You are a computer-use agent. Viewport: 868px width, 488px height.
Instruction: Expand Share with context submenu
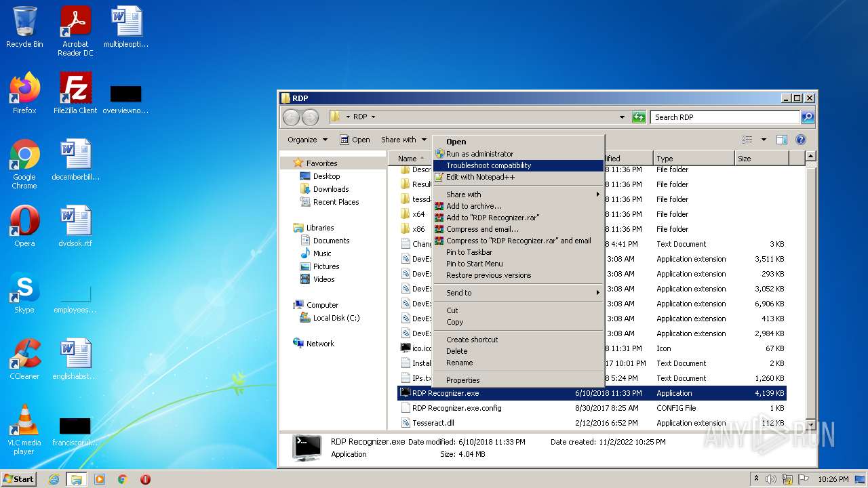pos(518,195)
